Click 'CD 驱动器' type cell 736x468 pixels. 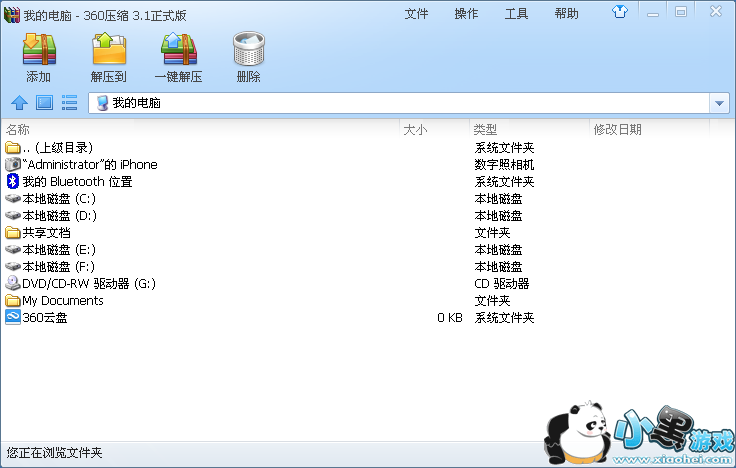[502, 284]
